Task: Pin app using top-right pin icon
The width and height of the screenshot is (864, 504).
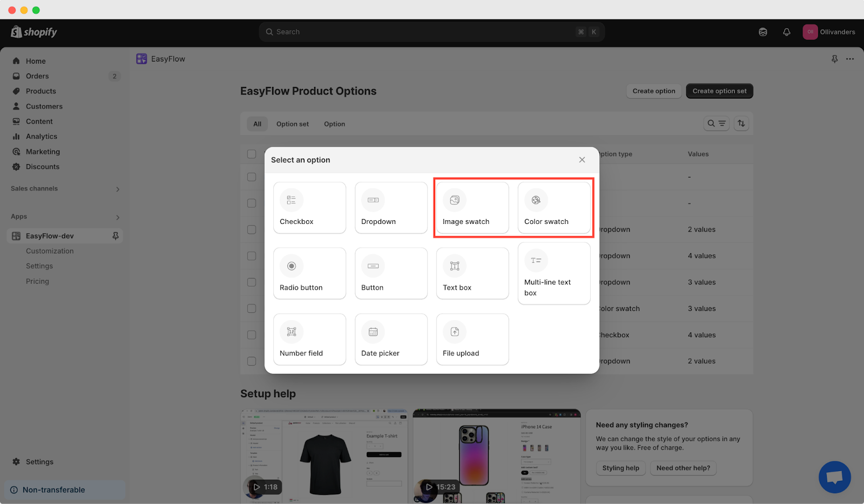Action: 835,59
